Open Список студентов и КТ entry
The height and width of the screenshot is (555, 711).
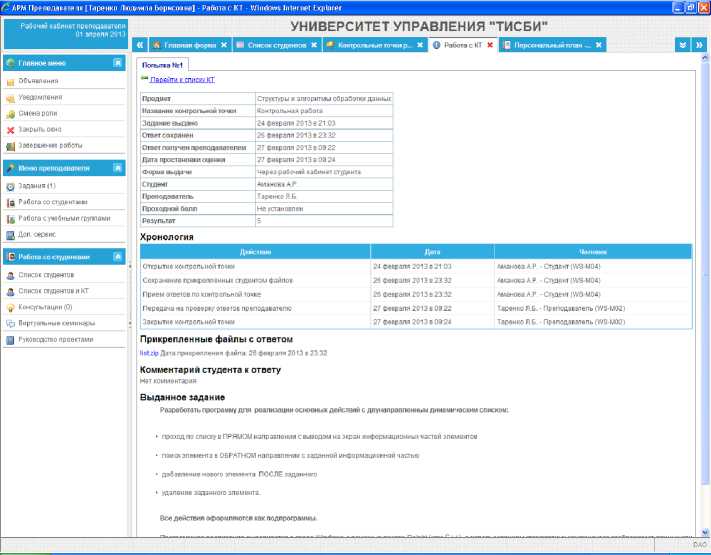54,291
